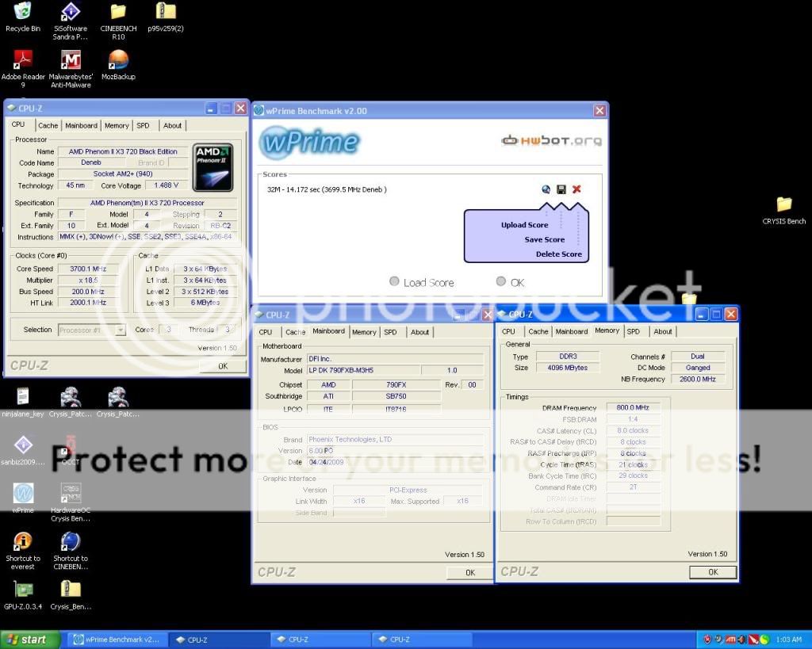Open the Mainboard tab in the CPU-Z DDR3 timings window
Viewport: 812px width, 649px height.
coord(572,331)
